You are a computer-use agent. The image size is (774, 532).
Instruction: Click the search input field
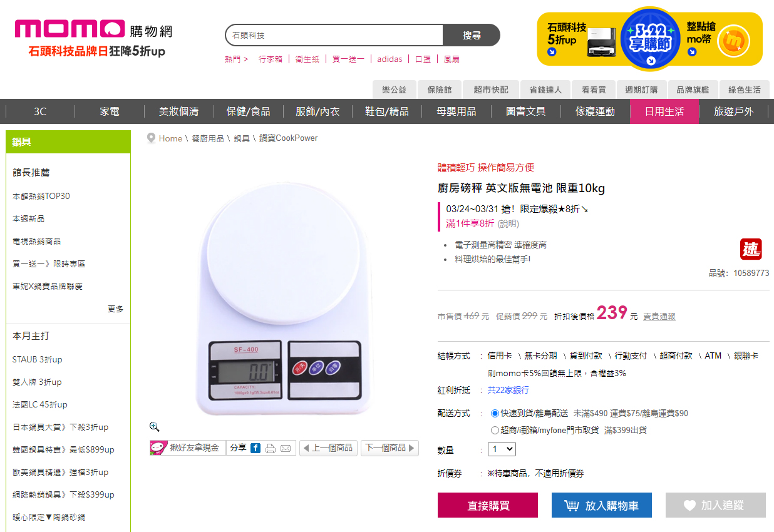(x=335, y=36)
